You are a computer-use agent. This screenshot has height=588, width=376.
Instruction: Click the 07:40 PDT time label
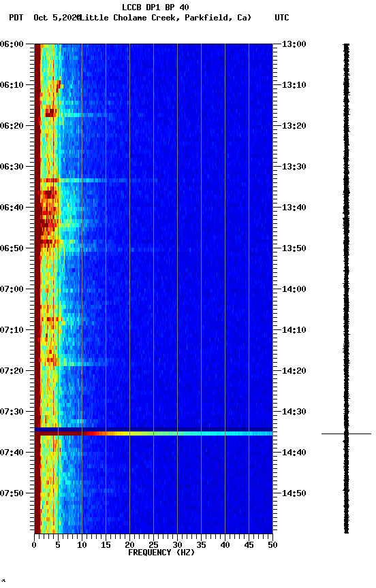12,453
